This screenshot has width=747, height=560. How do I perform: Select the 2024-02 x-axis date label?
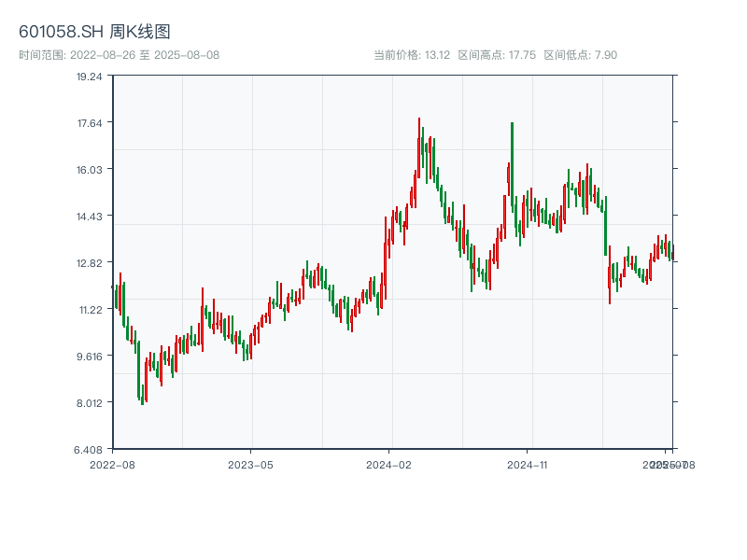(x=389, y=464)
